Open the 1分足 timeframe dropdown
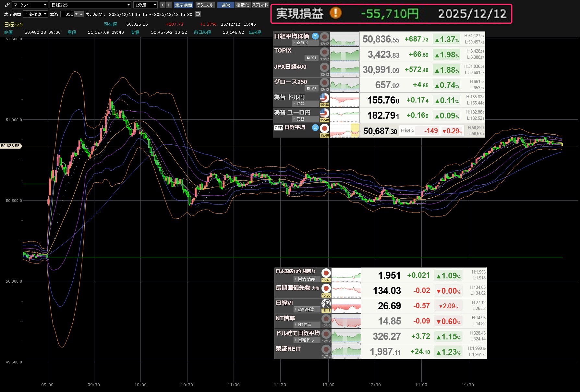 [145, 5]
